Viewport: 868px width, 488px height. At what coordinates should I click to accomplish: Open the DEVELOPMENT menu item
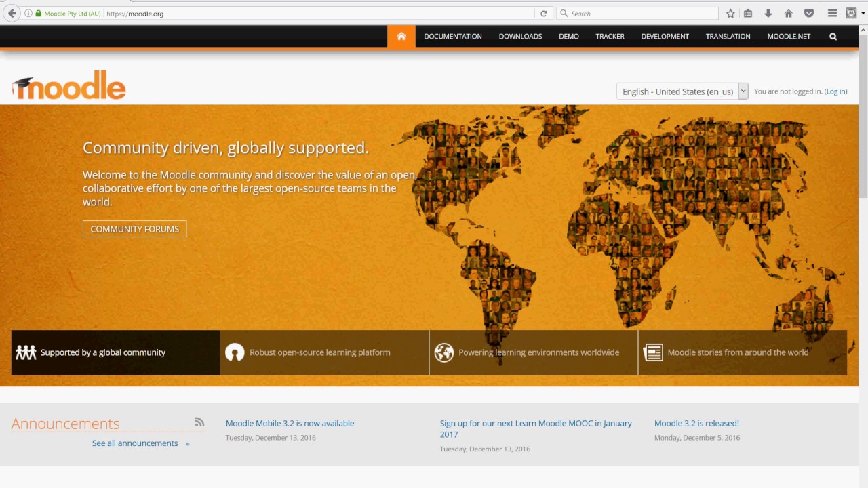[x=665, y=37]
